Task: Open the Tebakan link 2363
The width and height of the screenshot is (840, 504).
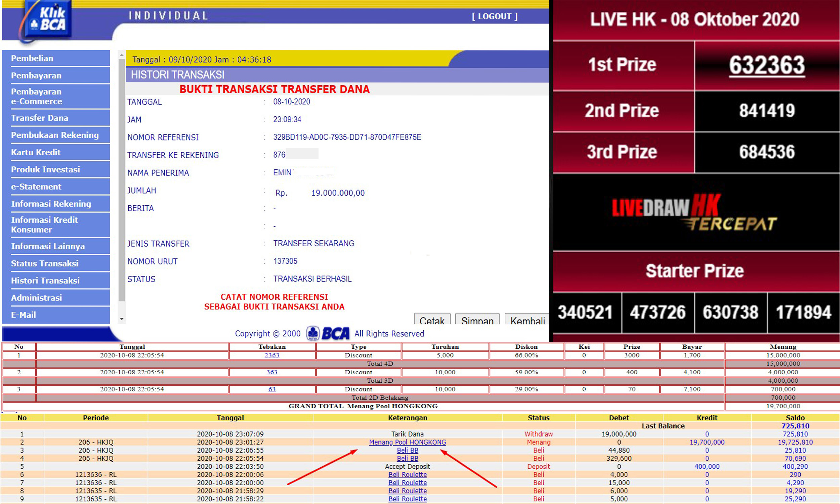Action: (272, 355)
